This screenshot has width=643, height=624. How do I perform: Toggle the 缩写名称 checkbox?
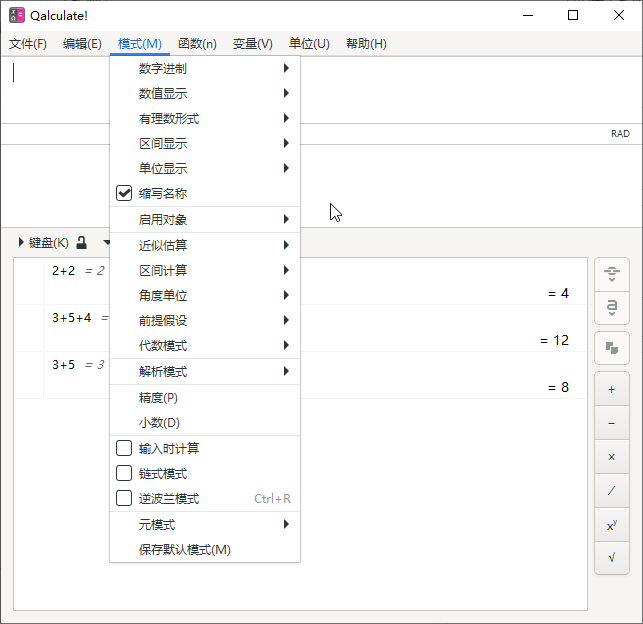124,193
